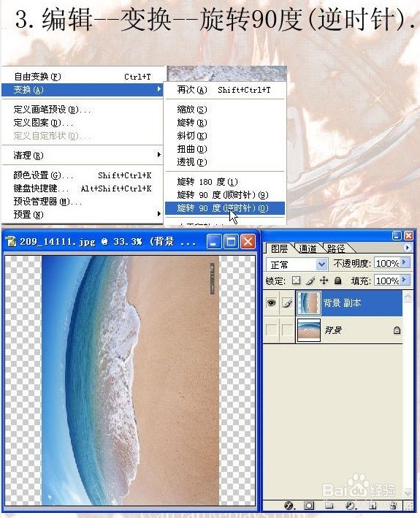The width and height of the screenshot is (420, 518).
Task: Select the 背景 layer thumbnail
Action: tap(309, 330)
